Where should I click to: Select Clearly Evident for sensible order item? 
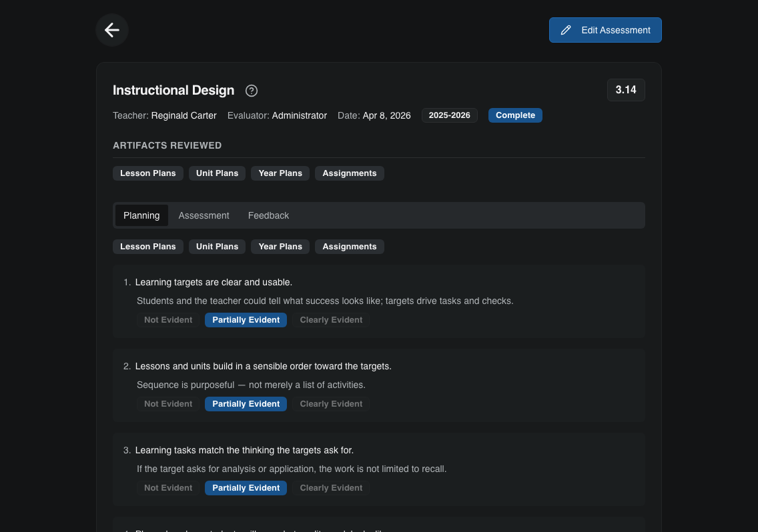tap(331, 404)
